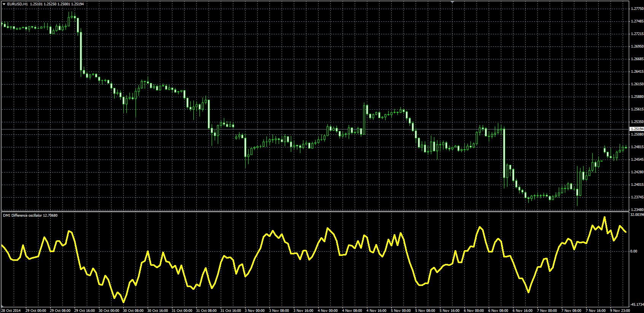Screen dimensions: 644x313
Task: Open the triangle dropdown beside EURUSD,H1
Action: pyautogui.click(x=4, y=4)
